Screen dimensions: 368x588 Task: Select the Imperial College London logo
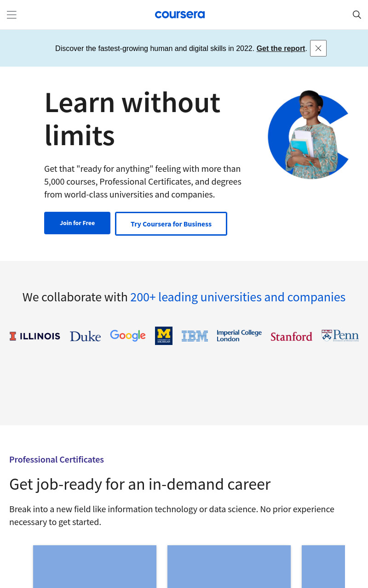click(239, 336)
